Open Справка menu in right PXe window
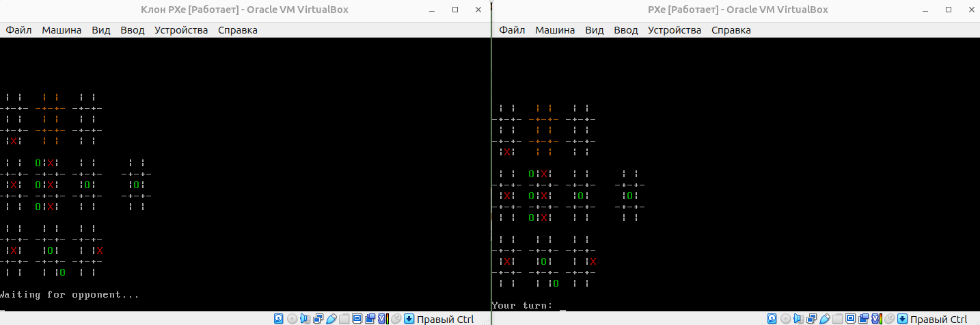 click(731, 30)
